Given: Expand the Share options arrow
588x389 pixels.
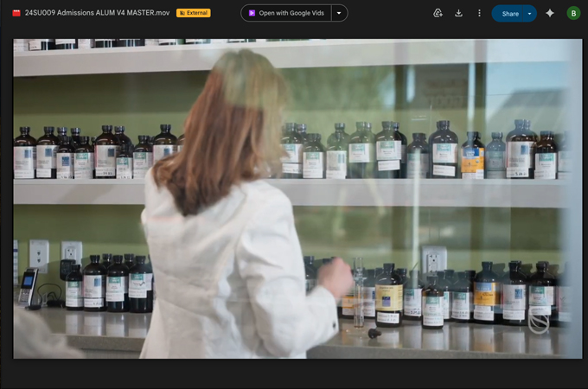Looking at the screenshot, I should point(530,14).
